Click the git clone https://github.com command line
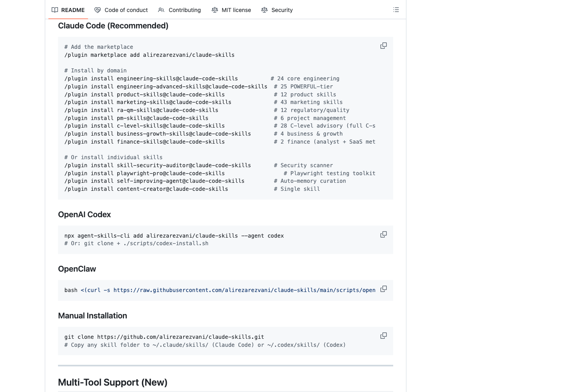This screenshot has height=392, width=576. pos(164,337)
